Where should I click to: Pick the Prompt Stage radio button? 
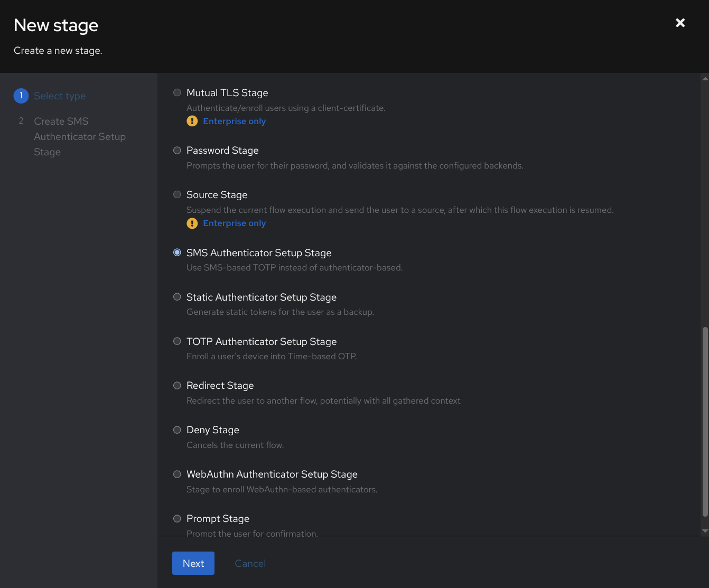177,519
